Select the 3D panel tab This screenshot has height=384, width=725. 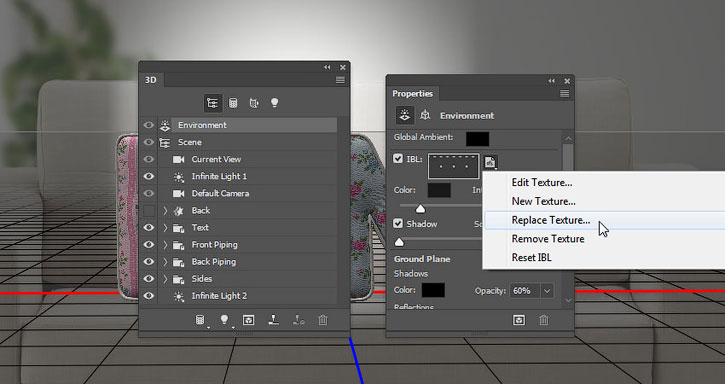tap(151, 80)
